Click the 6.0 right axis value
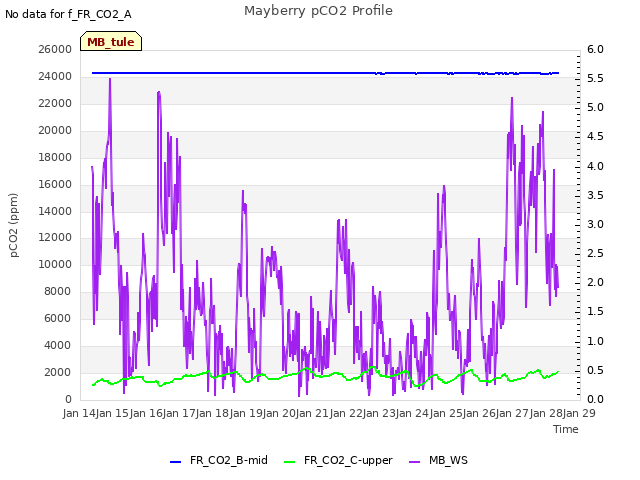The width and height of the screenshot is (640, 480). coord(596,49)
